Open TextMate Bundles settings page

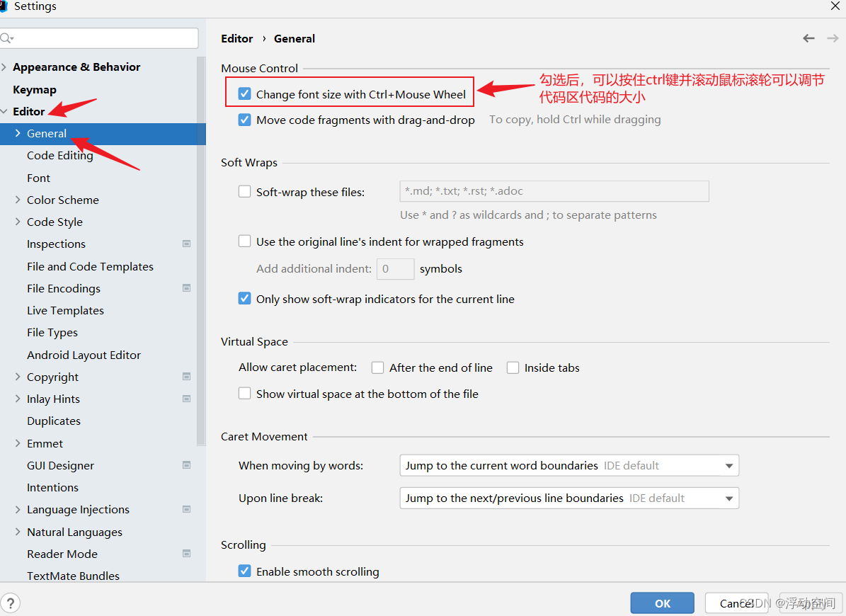click(x=73, y=576)
